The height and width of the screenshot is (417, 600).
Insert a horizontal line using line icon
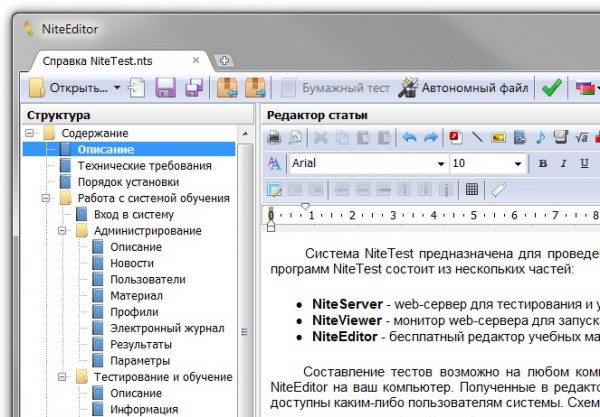[x=477, y=137]
